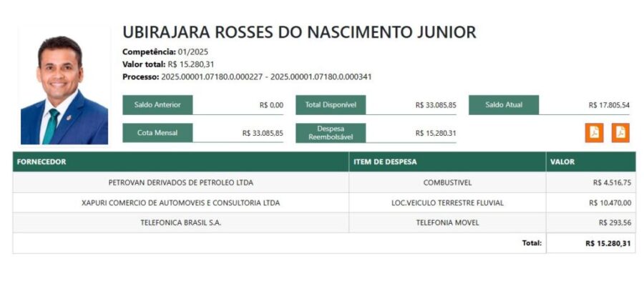Open the right orange PDF icon
The width and height of the screenshot is (644, 286).
pos(620,132)
